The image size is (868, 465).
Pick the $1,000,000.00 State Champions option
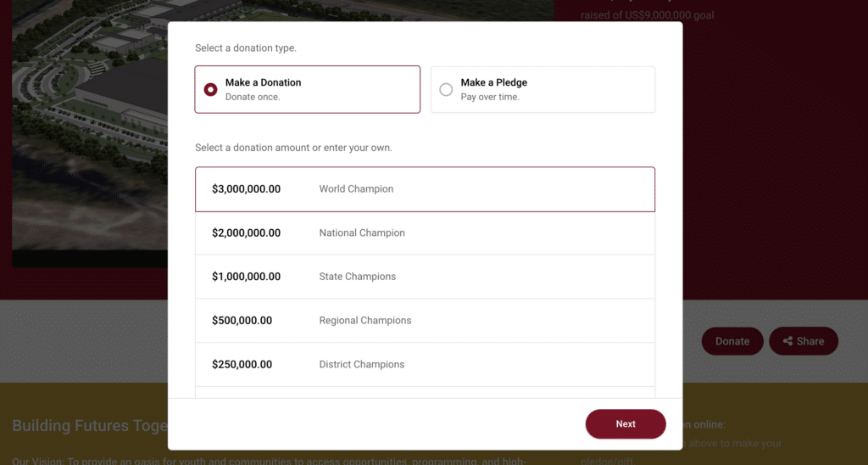coord(425,277)
